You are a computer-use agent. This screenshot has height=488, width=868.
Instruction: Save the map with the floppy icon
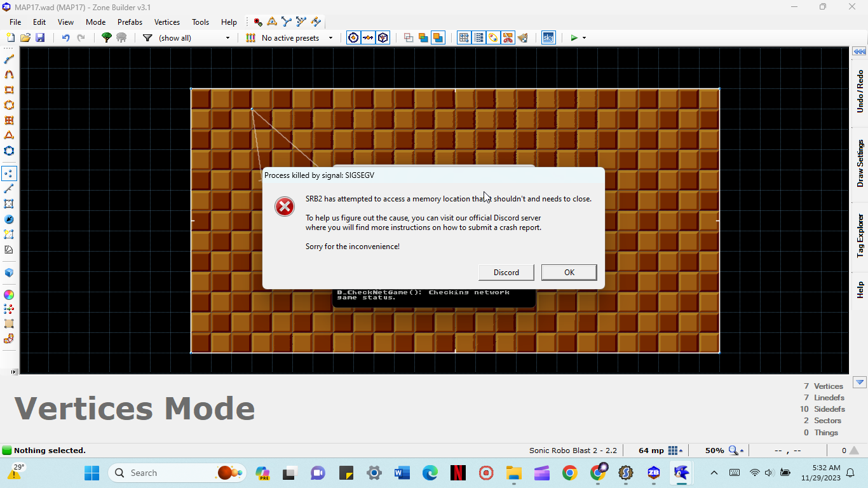coord(40,38)
